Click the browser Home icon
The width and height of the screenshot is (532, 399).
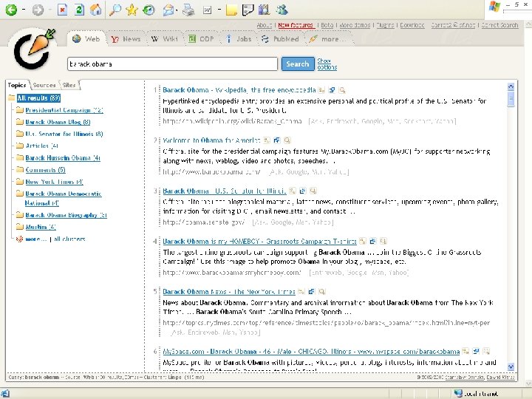[96, 10]
